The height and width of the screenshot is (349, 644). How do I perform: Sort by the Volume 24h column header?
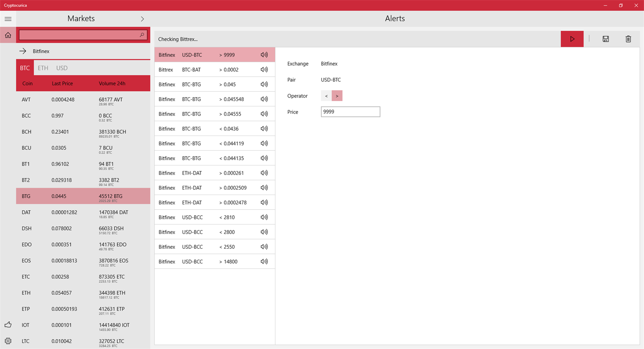click(x=112, y=83)
